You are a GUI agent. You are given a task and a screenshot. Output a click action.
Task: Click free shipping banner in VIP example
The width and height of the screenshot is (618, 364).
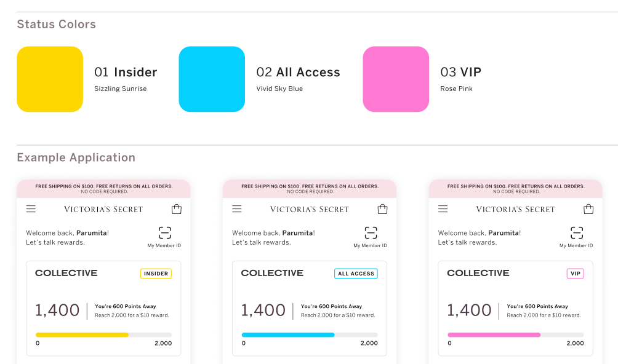tap(515, 188)
